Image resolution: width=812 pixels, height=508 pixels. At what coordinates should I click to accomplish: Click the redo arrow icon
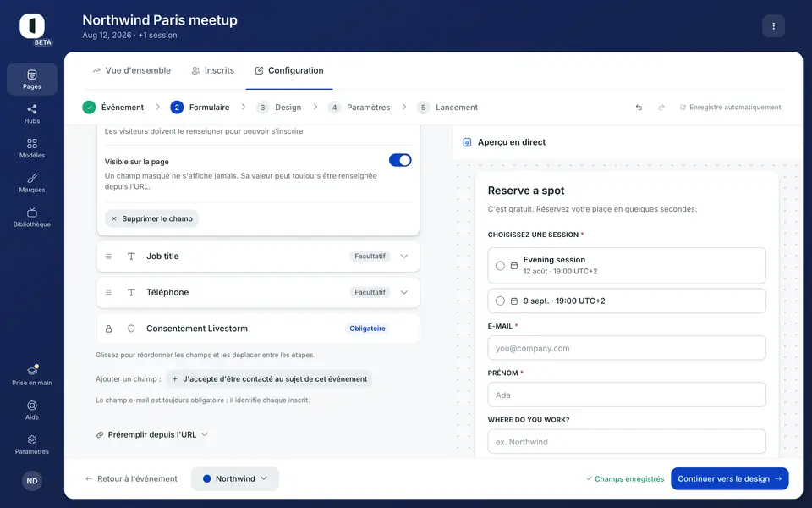tap(661, 108)
